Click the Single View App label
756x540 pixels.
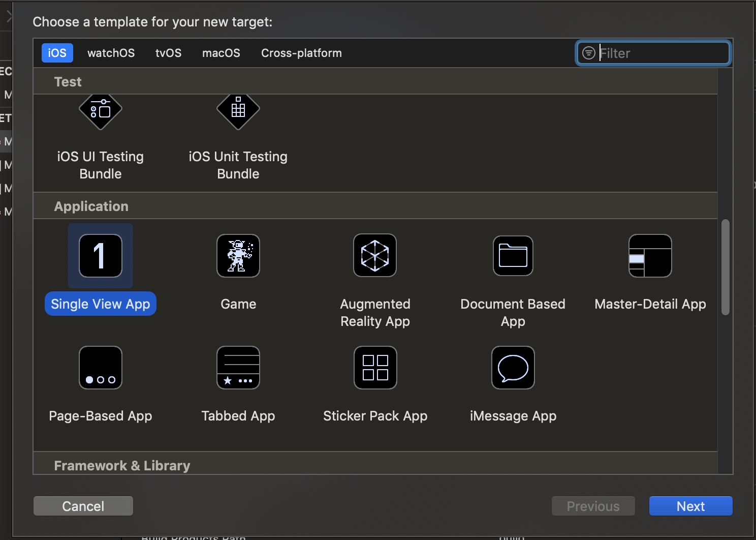tap(101, 304)
